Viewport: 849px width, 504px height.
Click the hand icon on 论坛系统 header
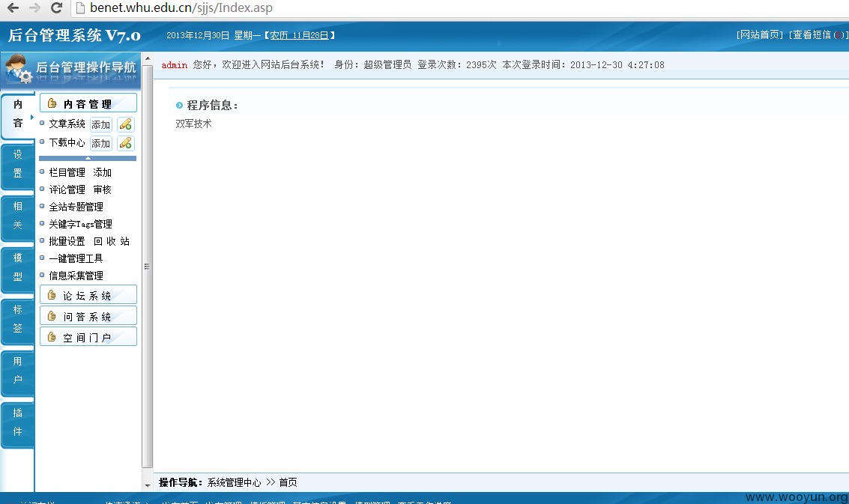coord(52,294)
